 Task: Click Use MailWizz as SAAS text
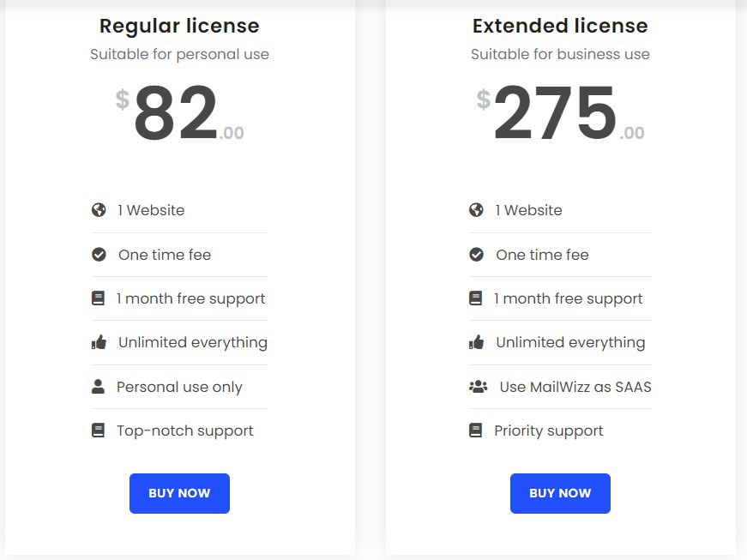575,387
